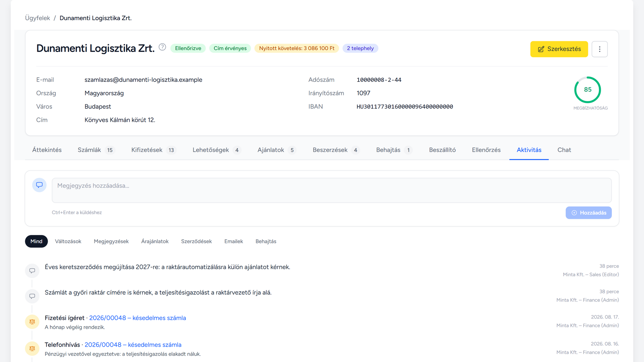
Task: Filter activity by Szerződések
Action: point(197,241)
